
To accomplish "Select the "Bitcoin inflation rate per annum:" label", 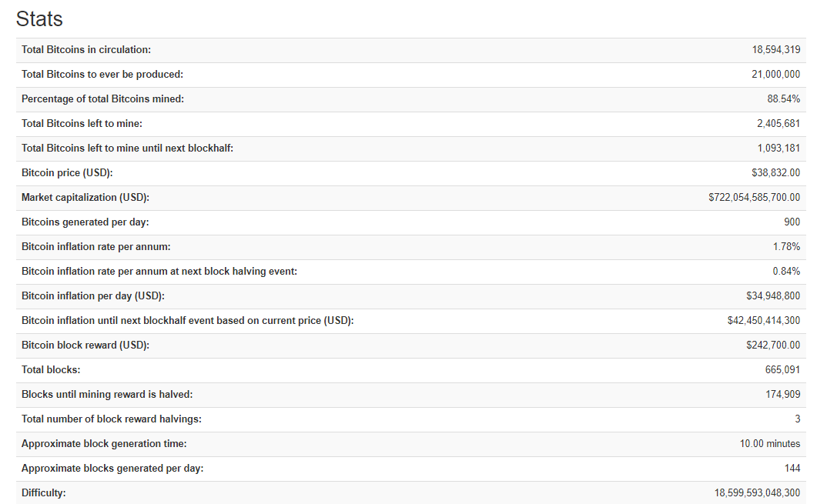I will 96,247.
